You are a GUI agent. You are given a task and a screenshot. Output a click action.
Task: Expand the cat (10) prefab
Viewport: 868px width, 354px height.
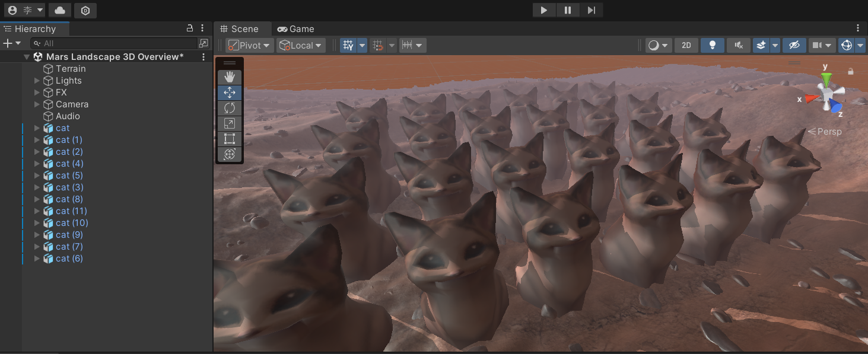(37, 223)
